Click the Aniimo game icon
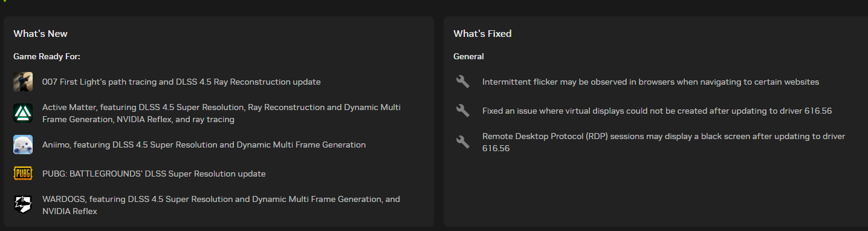 (x=23, y=145)
